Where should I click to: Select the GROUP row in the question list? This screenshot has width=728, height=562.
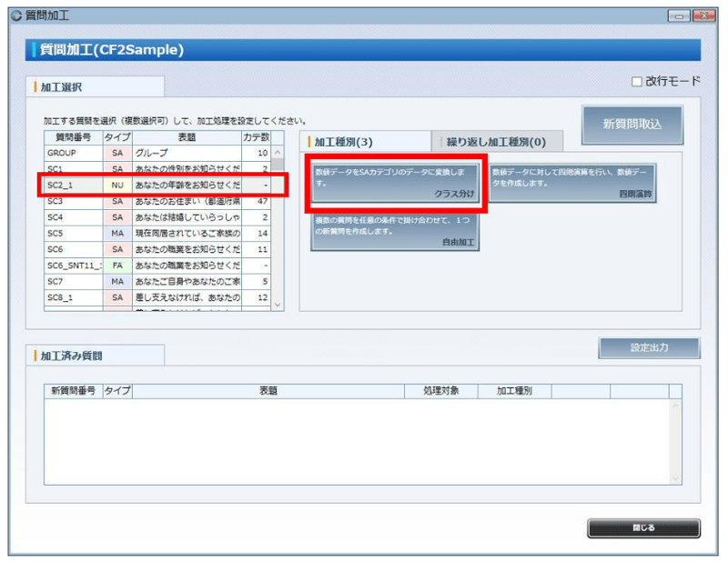coord(146,154)
